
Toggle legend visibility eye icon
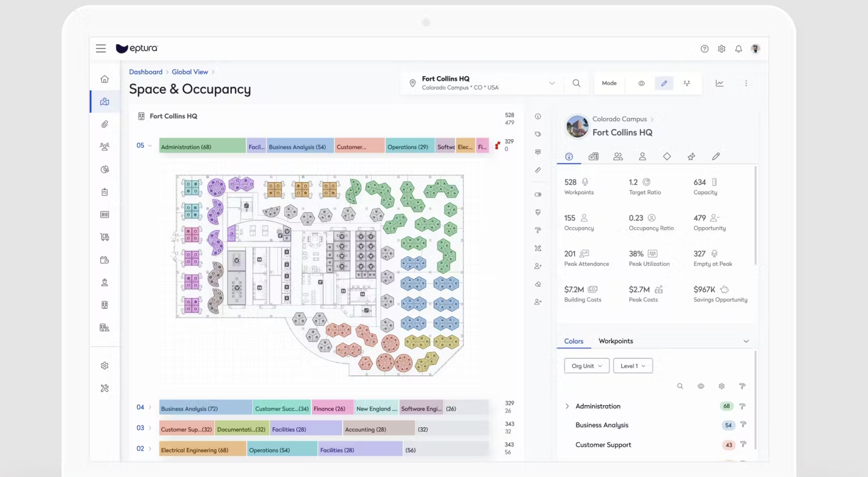(x=701, y=386)
